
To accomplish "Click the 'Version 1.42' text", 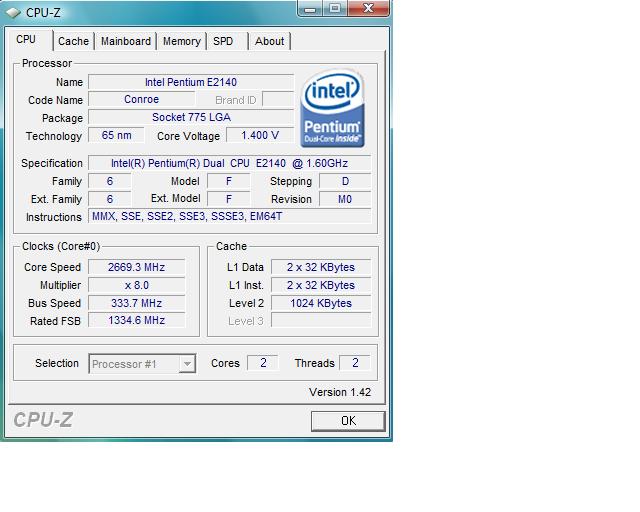I will click(x=340, y=392).
